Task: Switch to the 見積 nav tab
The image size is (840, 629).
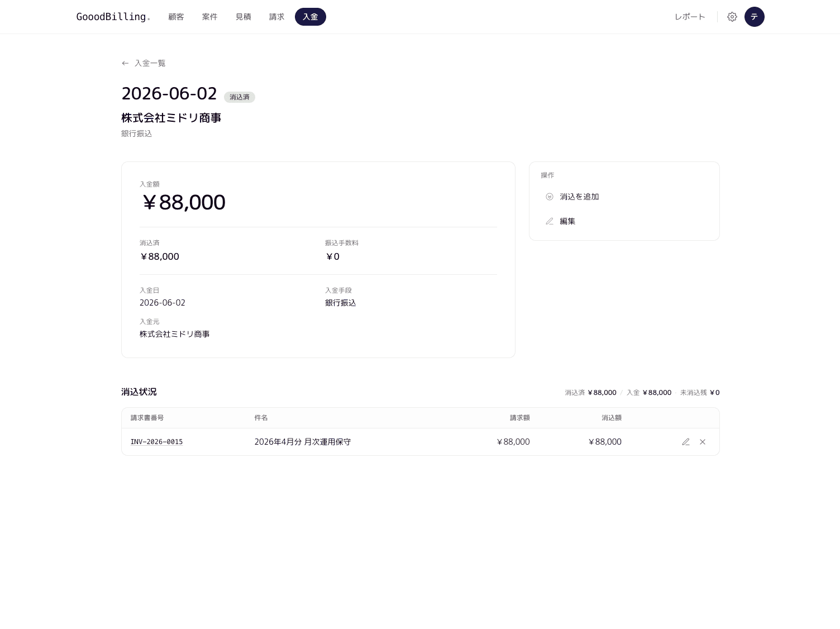Action: tap(244, 17)
